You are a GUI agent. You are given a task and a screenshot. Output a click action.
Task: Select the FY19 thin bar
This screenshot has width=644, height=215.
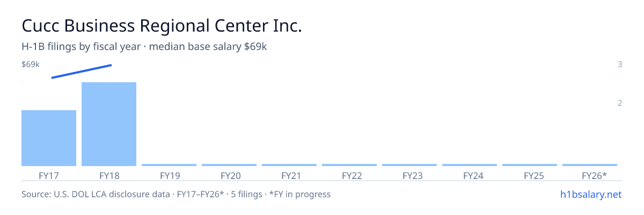click(169, 165)
